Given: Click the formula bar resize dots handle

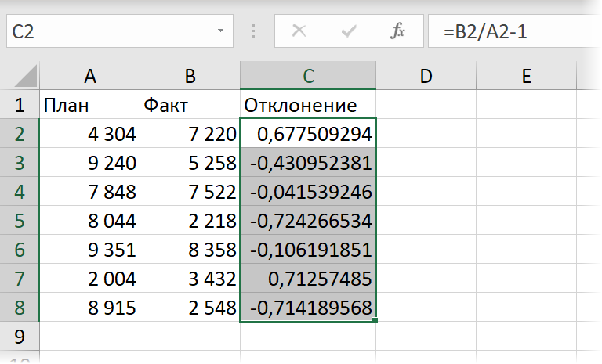Looking at the screenshot, I should click(253, 32).
